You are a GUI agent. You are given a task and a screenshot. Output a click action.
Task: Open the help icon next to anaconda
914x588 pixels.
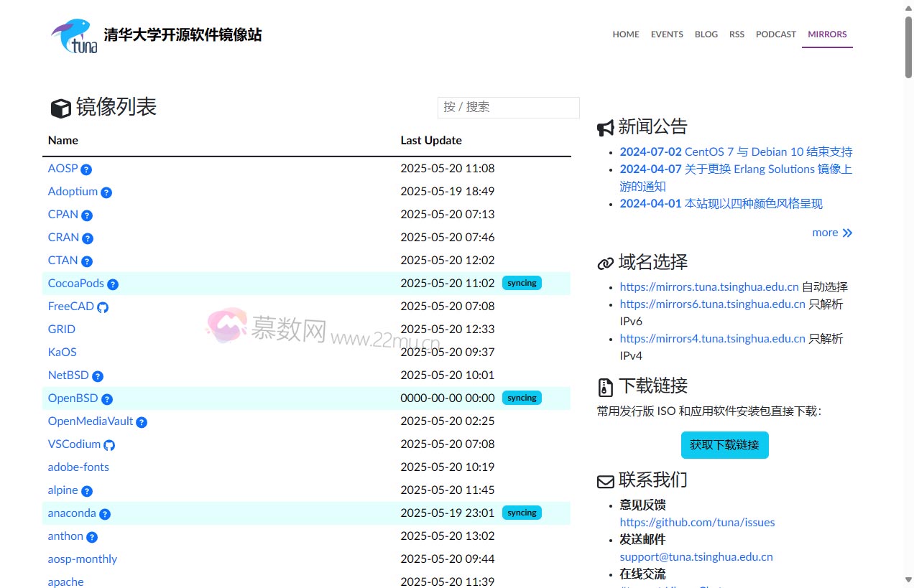point(105,514)
